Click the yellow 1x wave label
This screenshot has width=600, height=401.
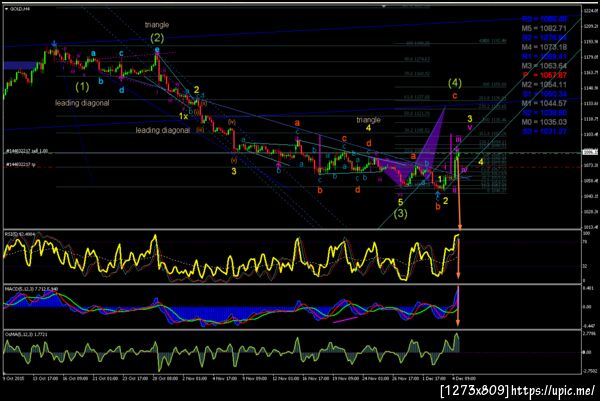click(183, 116)
